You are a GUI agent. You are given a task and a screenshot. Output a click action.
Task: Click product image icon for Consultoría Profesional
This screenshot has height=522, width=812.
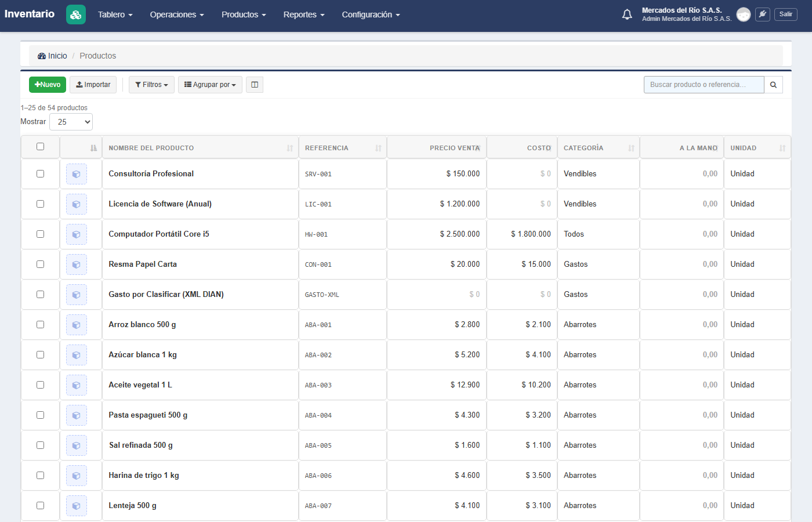pos(77,174)
